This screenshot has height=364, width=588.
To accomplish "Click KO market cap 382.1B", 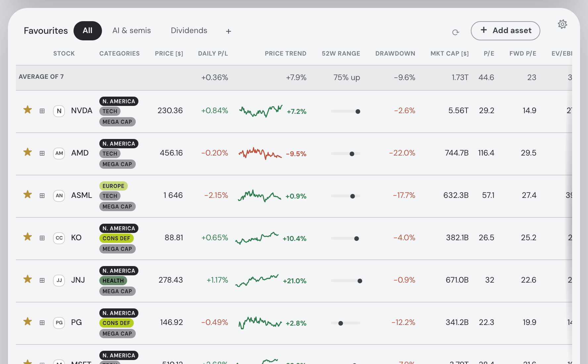I will click(457, 238).
